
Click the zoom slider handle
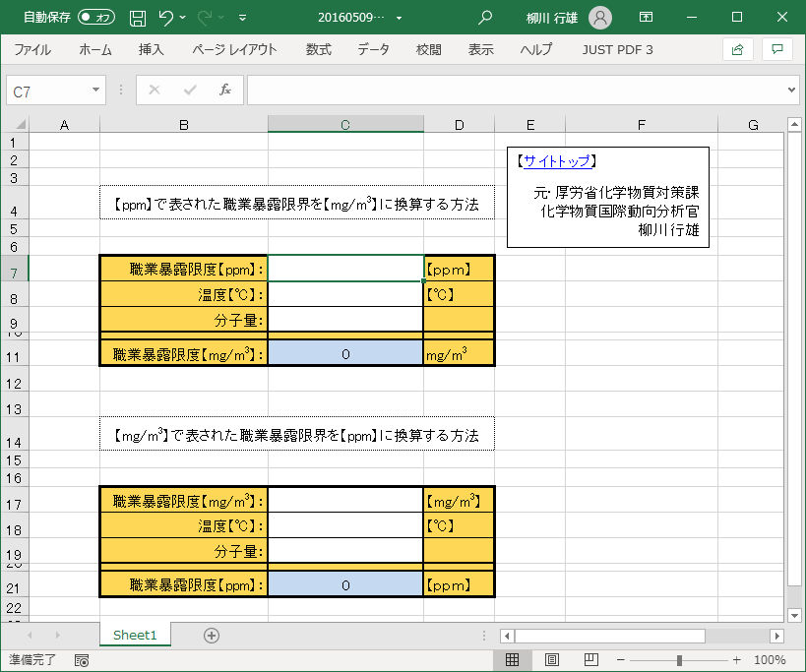(x=679, y=660)
